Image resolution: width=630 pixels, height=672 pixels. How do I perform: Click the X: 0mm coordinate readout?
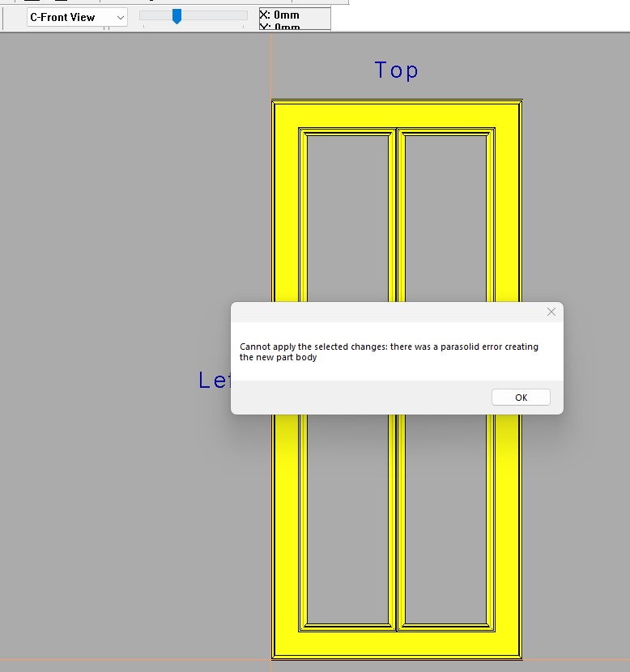[280, 15]
